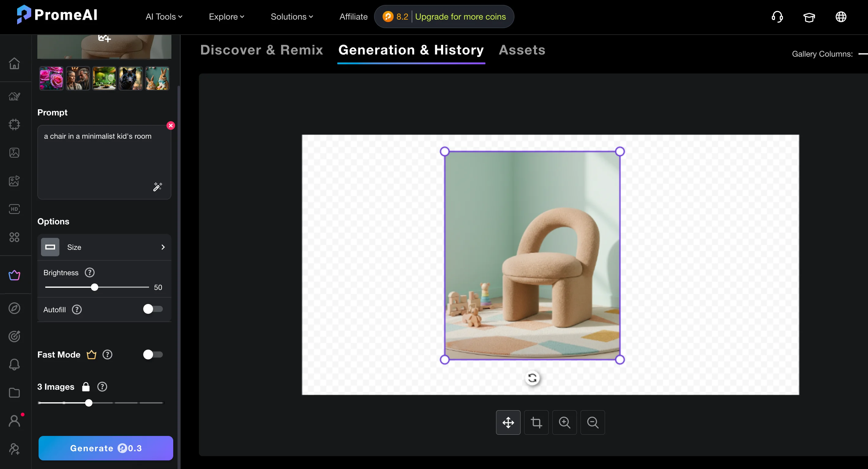Open the home icon in sidebar
This screenshot has width=868, height=469.
click(x=14, y=63)
